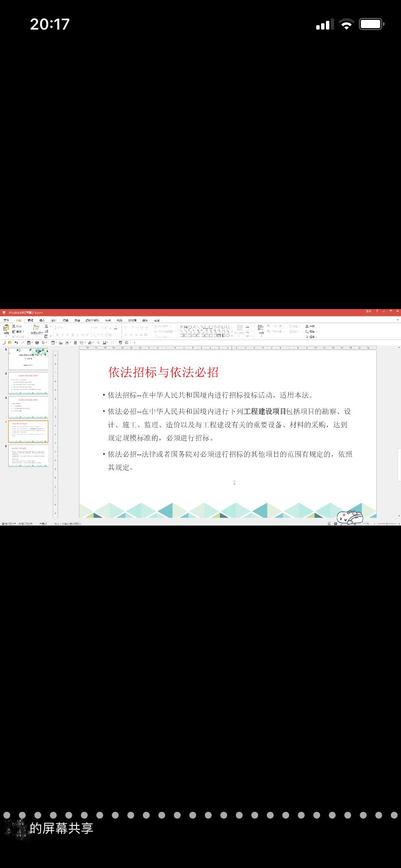Viewport: 401px width, 868px height.
Task: Click the Help question mark icon
Action: pyautogui.click(x=377, y=311)
